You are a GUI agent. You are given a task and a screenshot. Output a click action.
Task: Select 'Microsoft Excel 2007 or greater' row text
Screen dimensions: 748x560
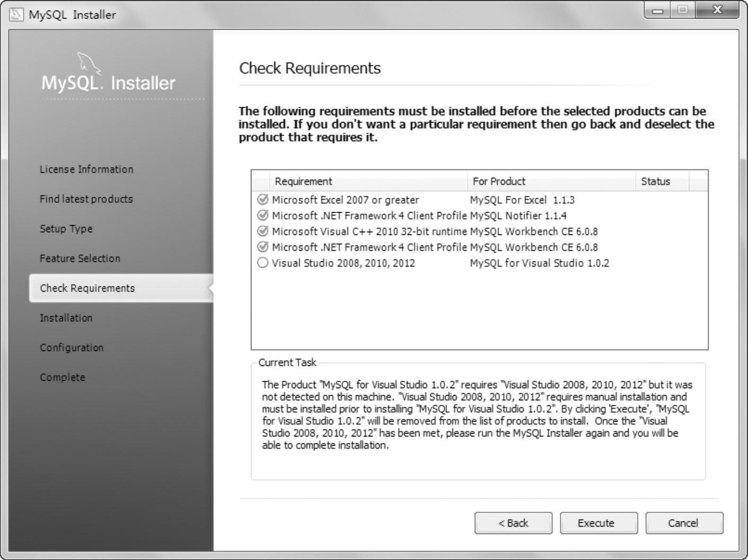[x=345, y=200]
